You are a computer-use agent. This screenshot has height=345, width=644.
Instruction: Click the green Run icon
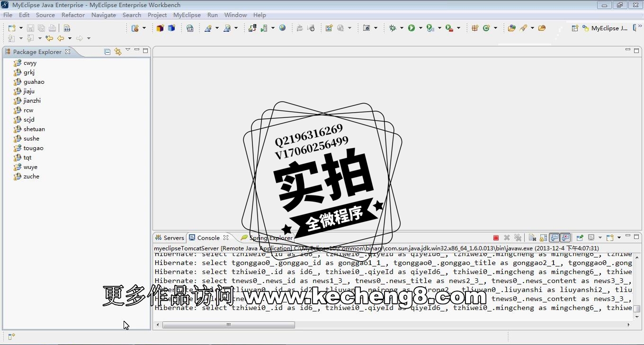[411, 28]
